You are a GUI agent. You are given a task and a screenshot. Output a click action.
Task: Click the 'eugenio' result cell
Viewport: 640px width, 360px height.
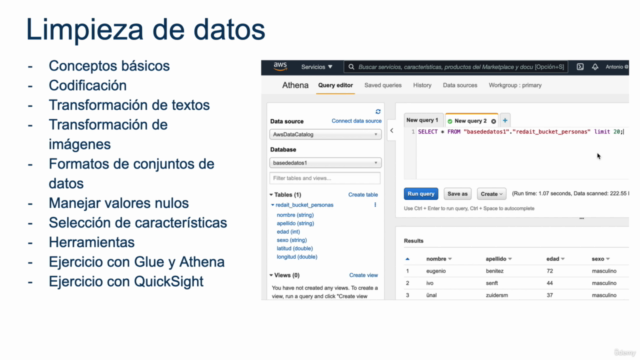coord(436,271)
